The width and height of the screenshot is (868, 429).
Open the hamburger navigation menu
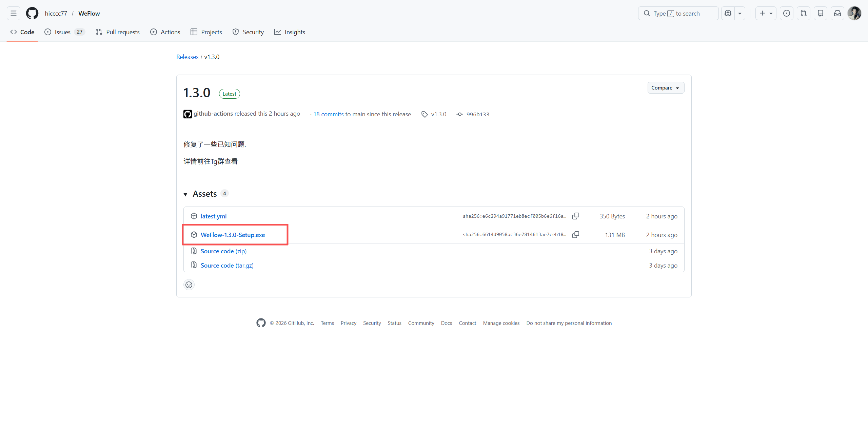(14, 13)
